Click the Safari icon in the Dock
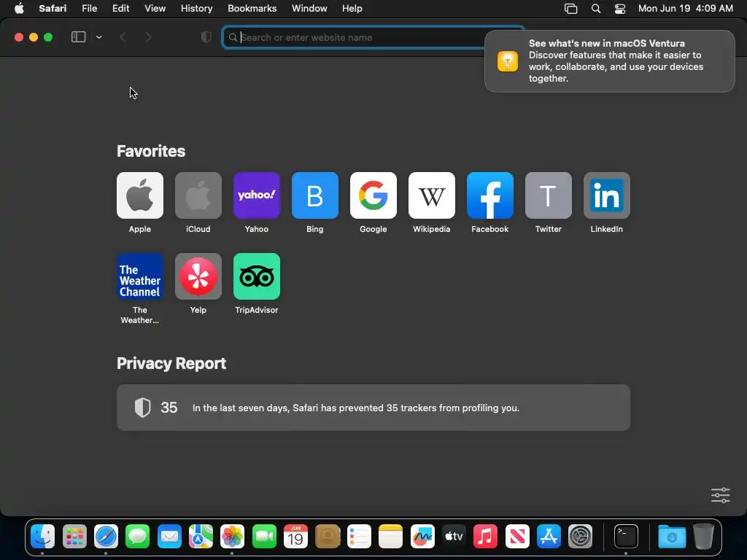747x560 pixels. [x=106, y=537]
